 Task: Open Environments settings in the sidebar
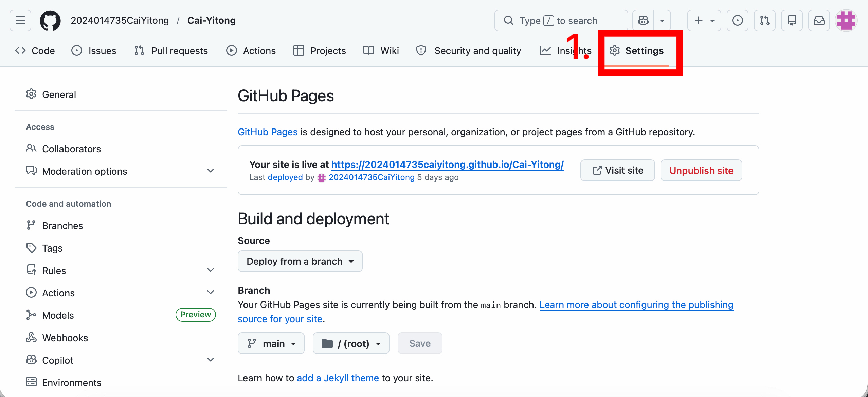tap(121, 382)
